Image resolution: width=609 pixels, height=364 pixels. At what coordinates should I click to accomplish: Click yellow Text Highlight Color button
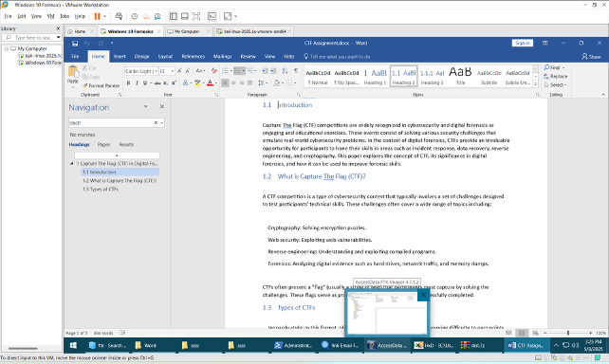[x=197, y=83]
